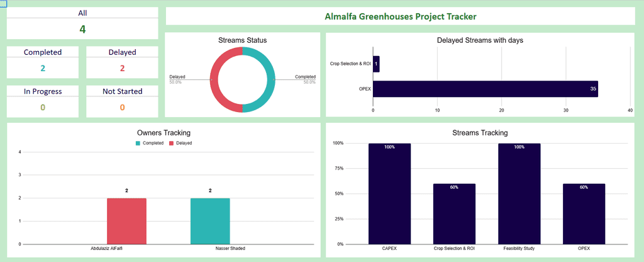Select Nasser Shaded's teal completed bar

click(x=210, y=221)
